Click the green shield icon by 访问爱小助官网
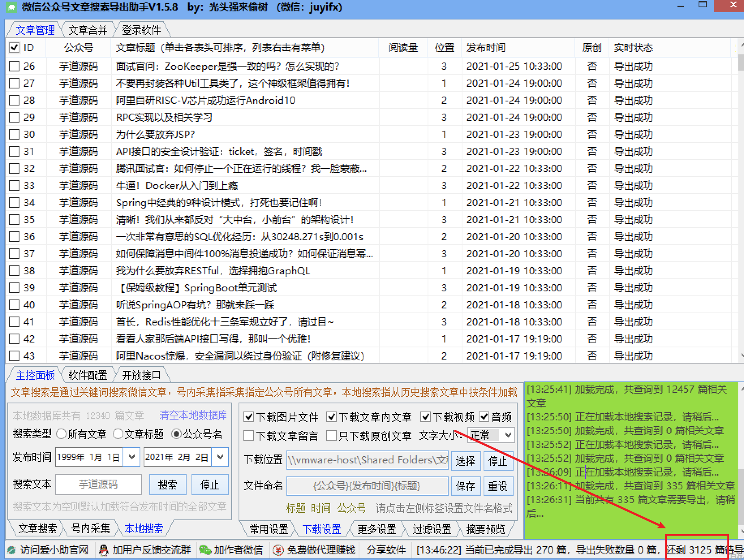 click(x=12, y=550)
